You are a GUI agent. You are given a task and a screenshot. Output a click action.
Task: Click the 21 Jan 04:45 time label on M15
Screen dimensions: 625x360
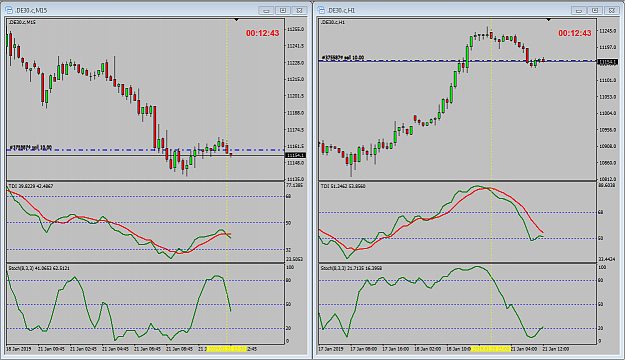(116, 349)
